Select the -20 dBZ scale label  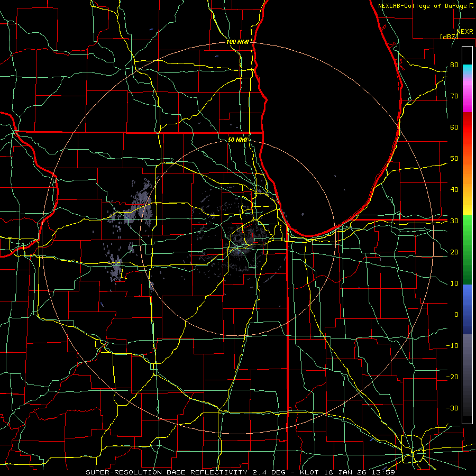(452, 377)
